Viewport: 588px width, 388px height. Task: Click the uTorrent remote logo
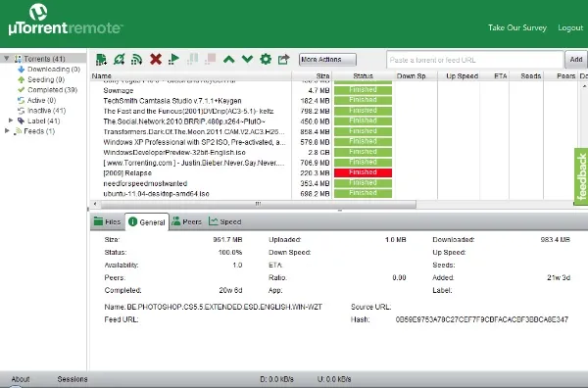(66, 20)
